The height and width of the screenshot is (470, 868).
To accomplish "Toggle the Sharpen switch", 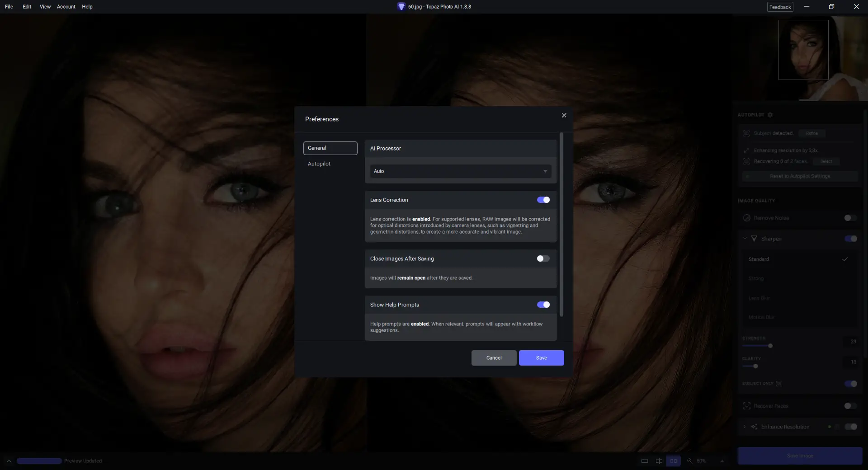I will pos(850,239).
